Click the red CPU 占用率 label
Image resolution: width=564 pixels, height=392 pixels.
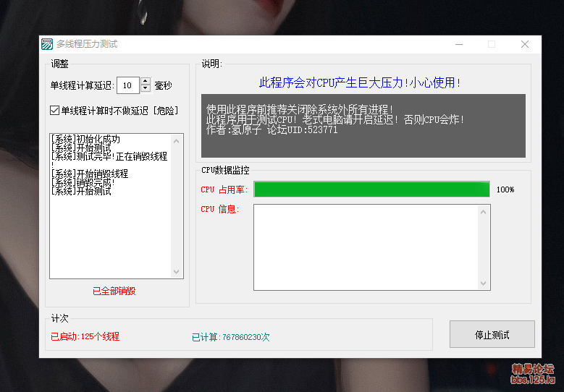224,189
